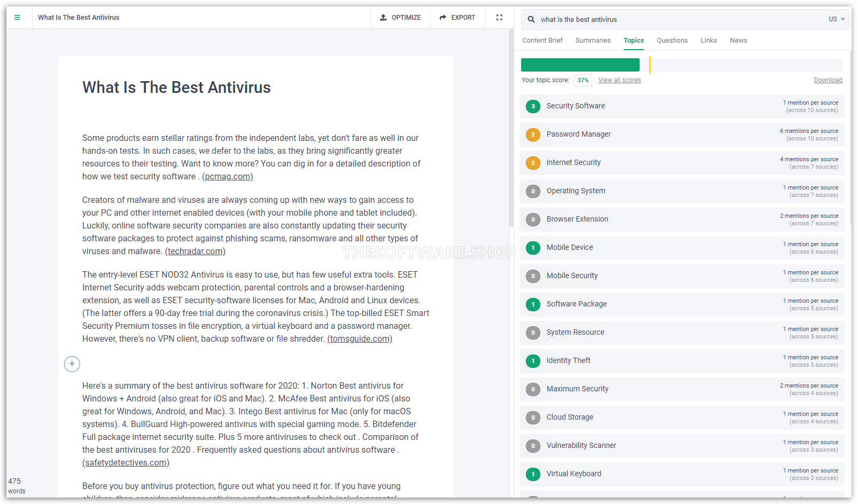The width and height of the screenshot is (858, 504).
Task: Click the Download link
Action: point(828,80)
